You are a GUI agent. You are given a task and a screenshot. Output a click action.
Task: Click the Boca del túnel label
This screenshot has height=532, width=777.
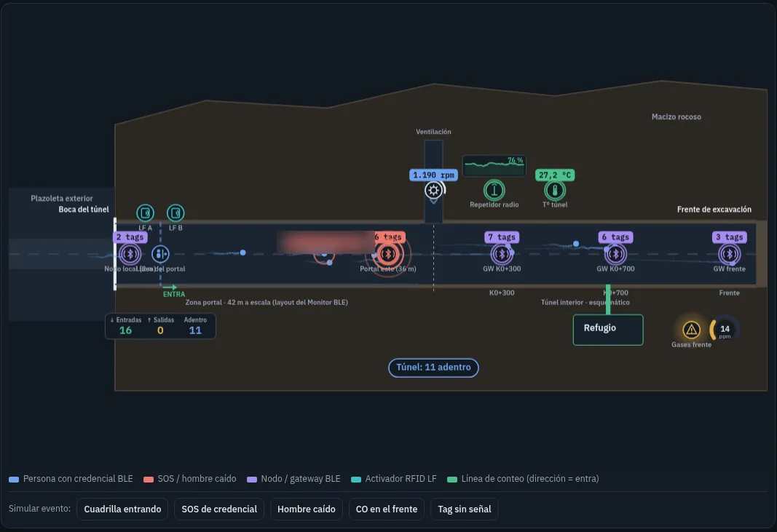(84, 210)
